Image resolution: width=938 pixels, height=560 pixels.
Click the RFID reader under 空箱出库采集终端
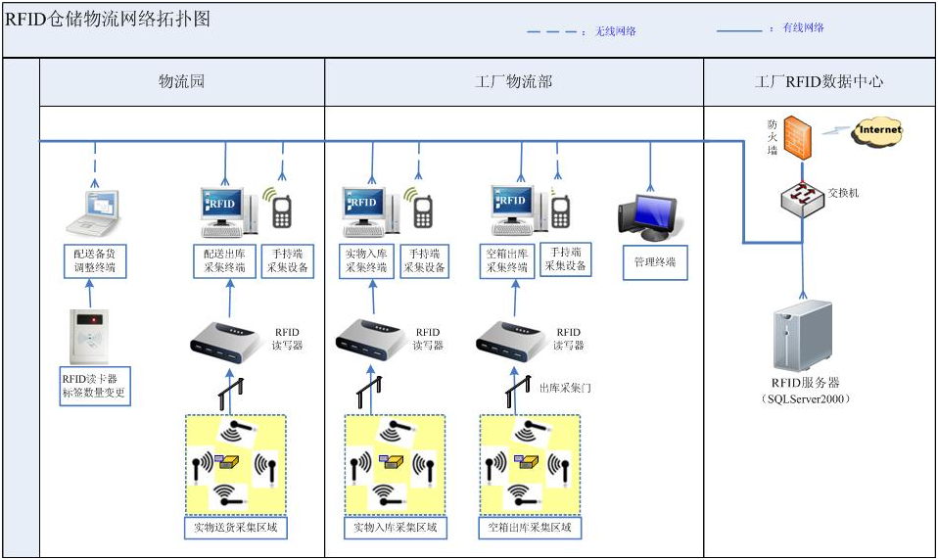tap(510, 339)
